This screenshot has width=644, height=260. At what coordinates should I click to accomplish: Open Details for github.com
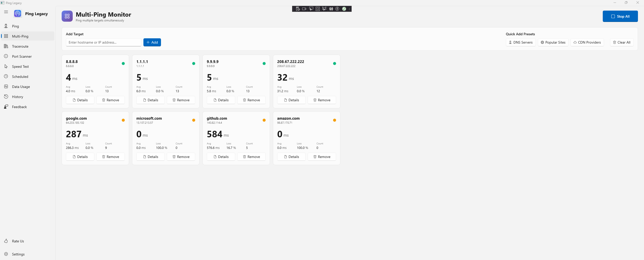coord(221,157)
